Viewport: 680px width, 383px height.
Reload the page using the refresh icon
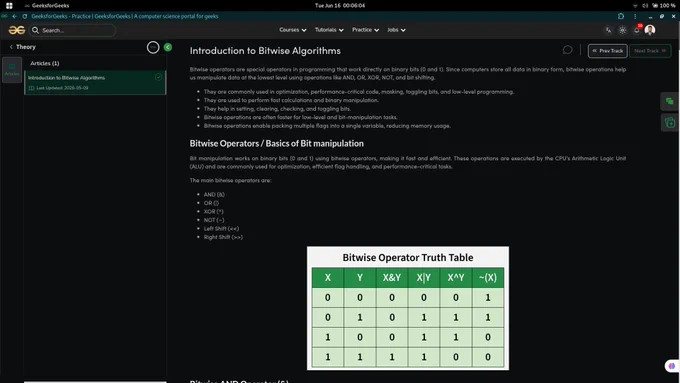25,16
